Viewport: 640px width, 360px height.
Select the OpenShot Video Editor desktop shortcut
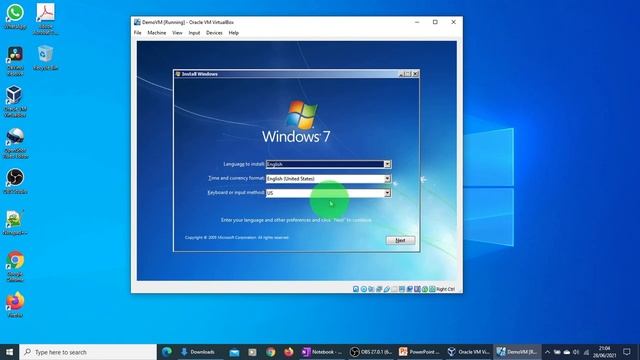(15, 143)
